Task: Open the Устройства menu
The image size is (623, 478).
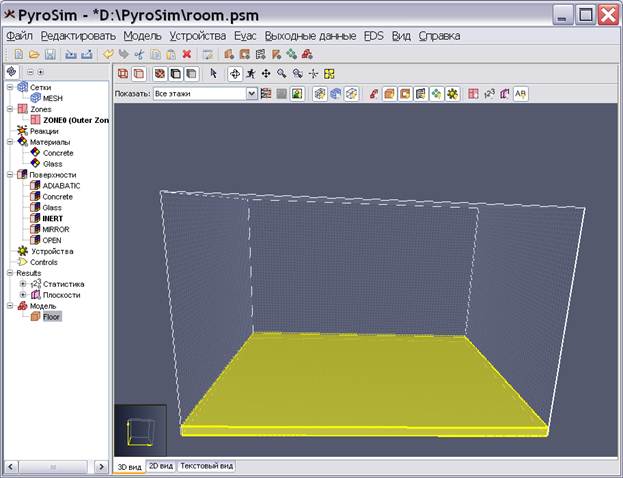Action: [x=198, y=36]
